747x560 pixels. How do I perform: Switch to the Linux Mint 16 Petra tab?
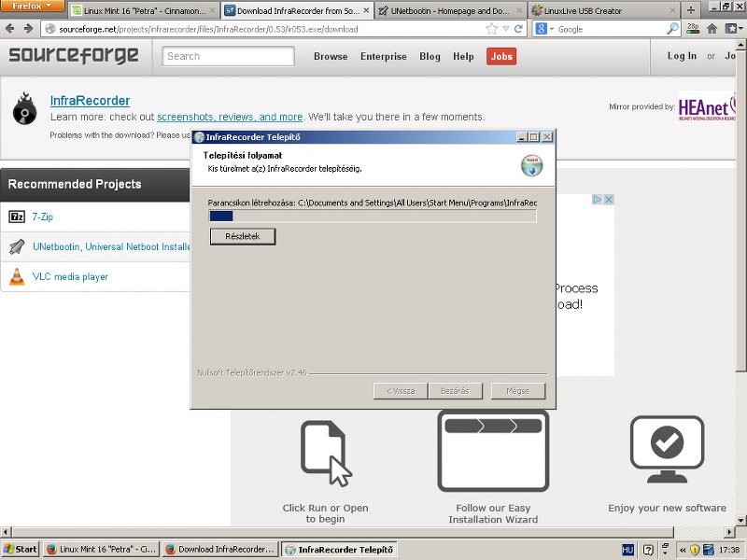tap(144, 10)
